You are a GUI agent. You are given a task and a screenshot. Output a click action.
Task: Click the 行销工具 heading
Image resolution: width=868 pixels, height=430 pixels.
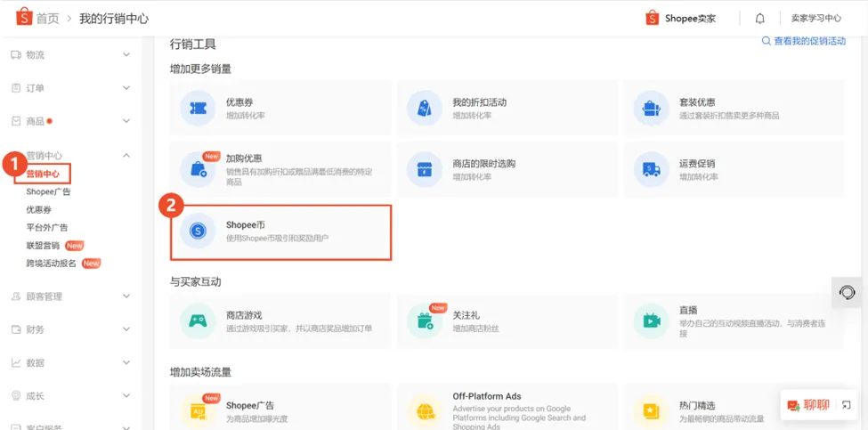tap(192, 44)
